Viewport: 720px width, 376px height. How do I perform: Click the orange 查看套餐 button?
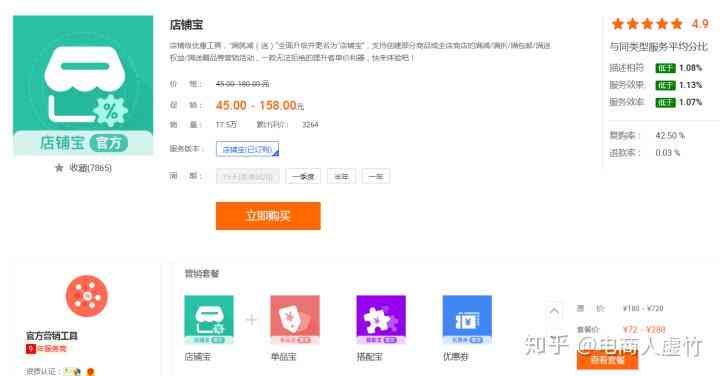pos(607,360)
